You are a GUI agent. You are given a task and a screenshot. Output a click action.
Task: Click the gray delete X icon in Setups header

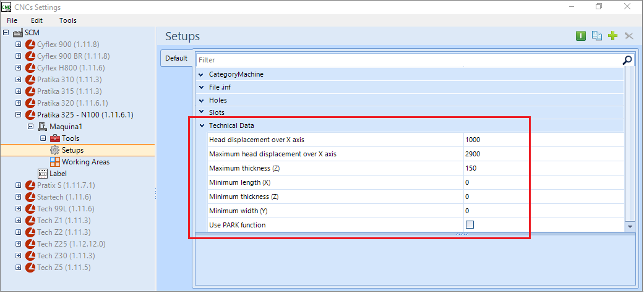click(629, 36)
